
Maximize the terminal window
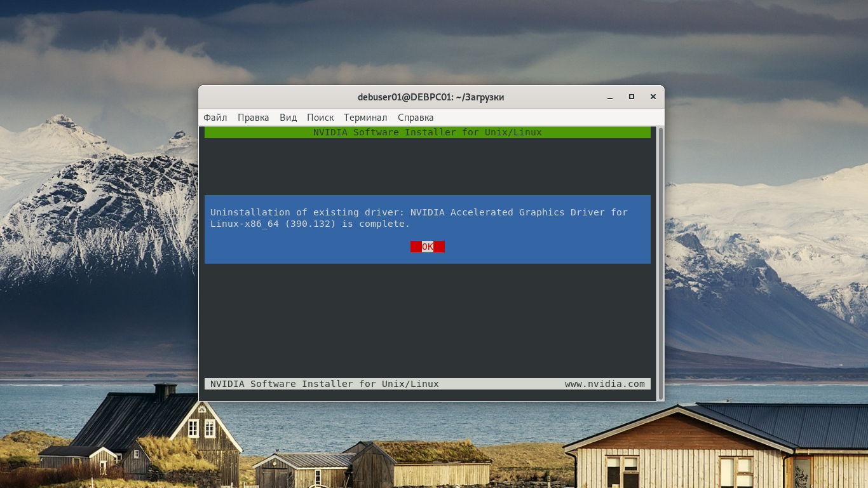(x=632, y=97)
